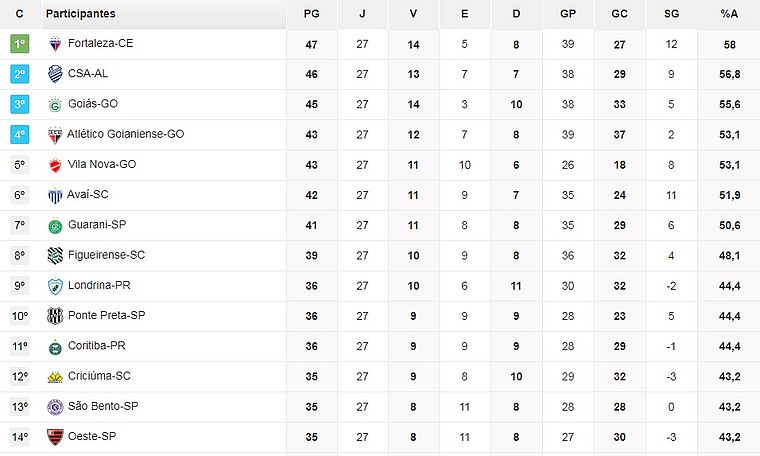Click the Criciúma-SC yellow crest

(55, 376)
